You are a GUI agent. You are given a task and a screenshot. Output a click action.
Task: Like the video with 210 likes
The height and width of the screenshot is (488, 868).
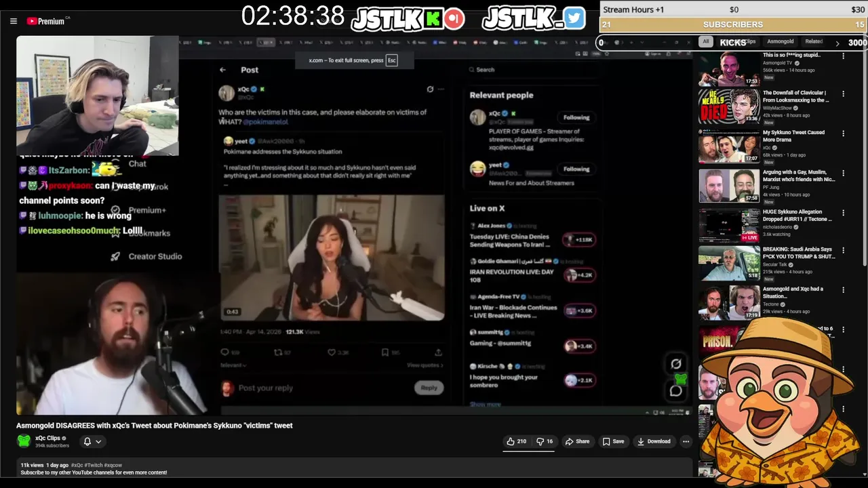[517, 441]
